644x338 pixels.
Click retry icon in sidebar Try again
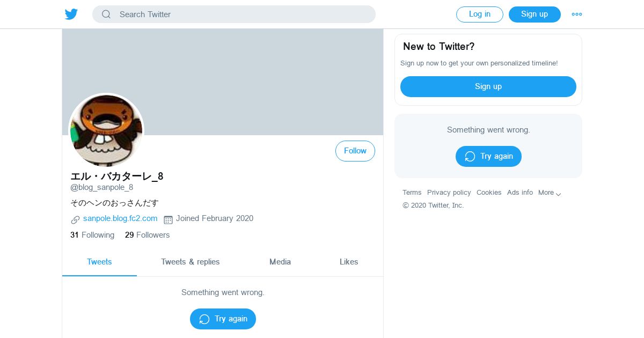[x=470, y=157]
